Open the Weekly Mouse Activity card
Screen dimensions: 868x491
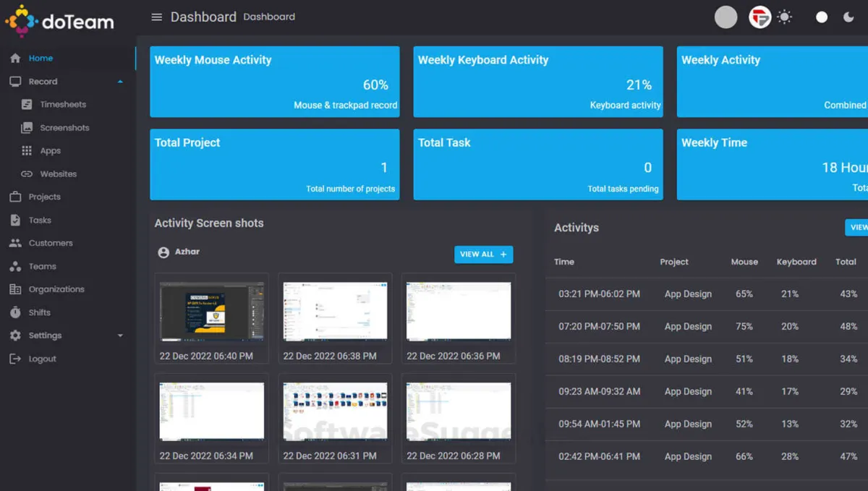(x=275, y=82)
